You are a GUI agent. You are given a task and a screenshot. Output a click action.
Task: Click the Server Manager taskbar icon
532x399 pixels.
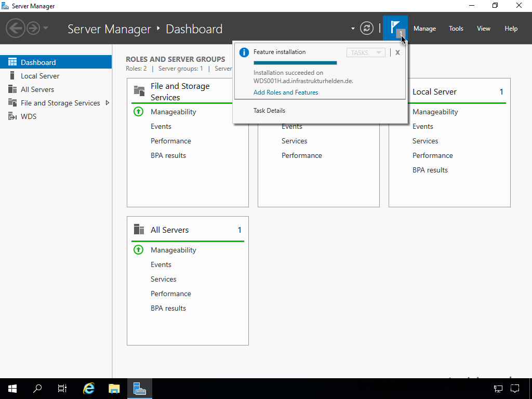pyautogui.click(x=139, y=389)
